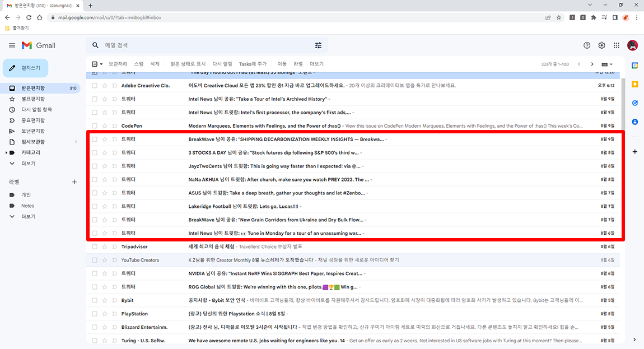Open the select-all dropdown arrow
Screen dimensions: 644x349
101,64
